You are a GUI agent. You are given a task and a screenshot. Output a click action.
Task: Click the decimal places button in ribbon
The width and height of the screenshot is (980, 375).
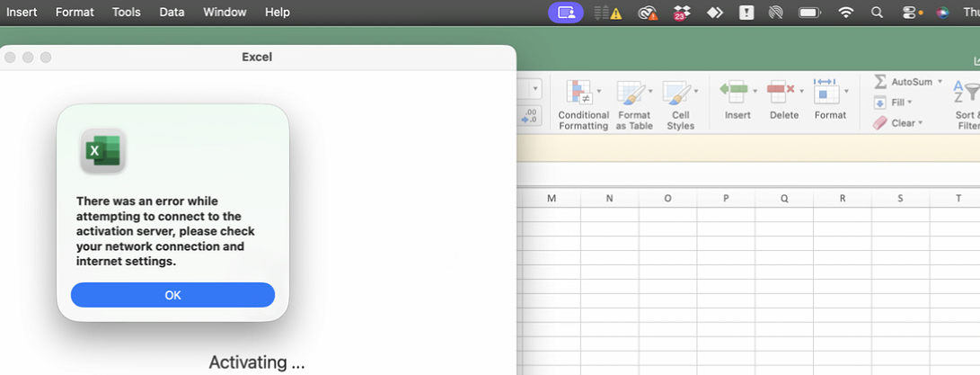point(529,116)
